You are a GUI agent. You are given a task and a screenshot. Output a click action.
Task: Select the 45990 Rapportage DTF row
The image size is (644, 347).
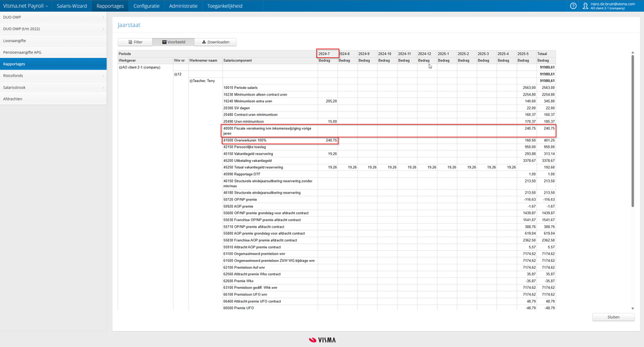[x=389, y=174]
